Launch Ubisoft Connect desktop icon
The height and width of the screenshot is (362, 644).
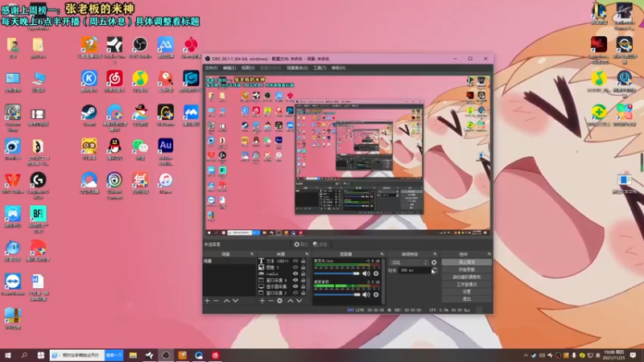point(114,185)
